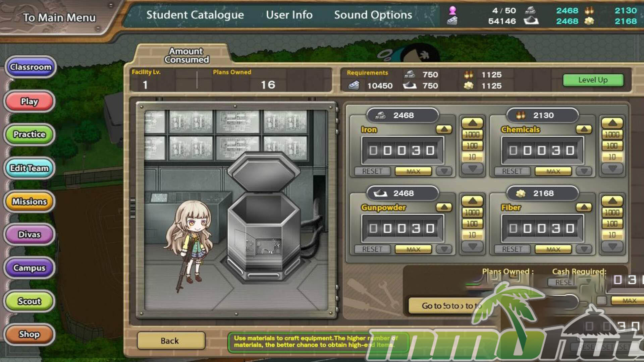This screenshot has height=362, width=644.
Task: Click small up arrow beside Chemicals label
Action: 584,129
